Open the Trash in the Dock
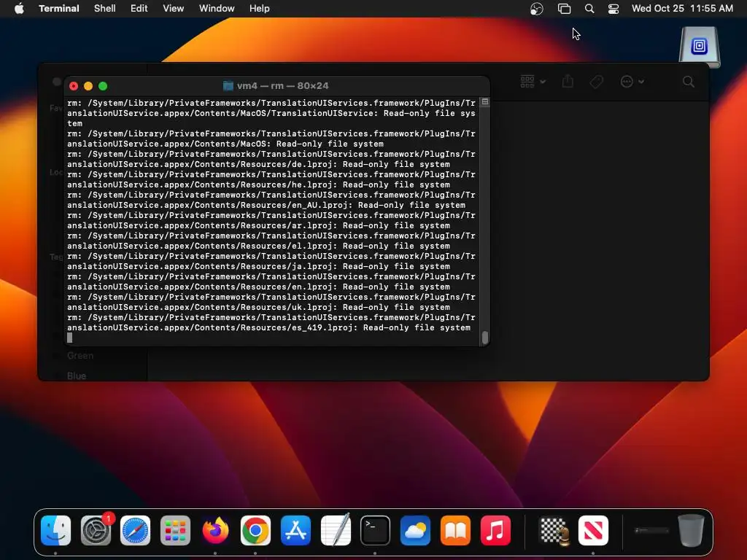 pyautogui.click(x=691, y=530)
